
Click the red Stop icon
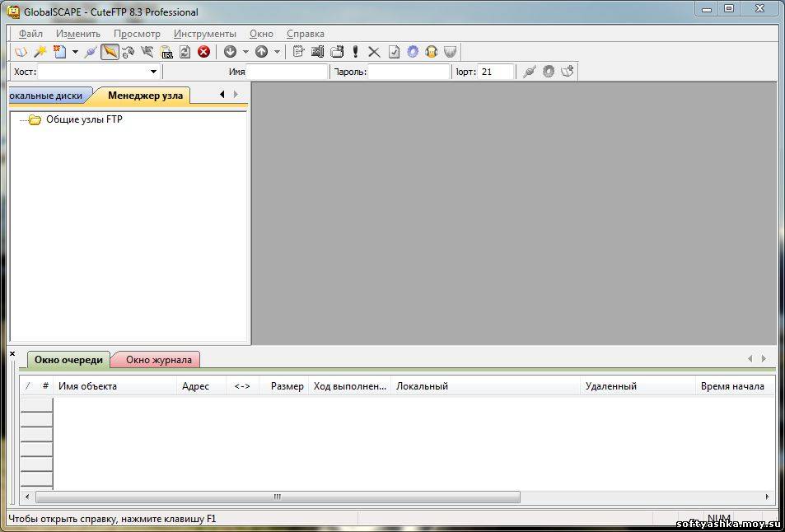[x=203, y=52]
